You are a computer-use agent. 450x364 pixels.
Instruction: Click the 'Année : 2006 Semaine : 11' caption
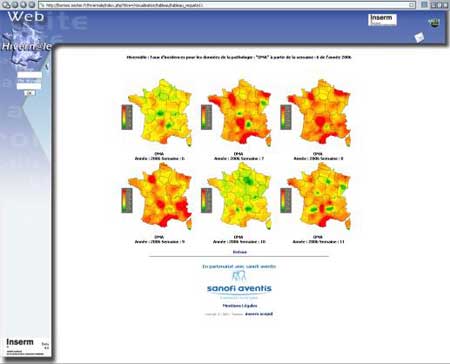tap(318, 242)
